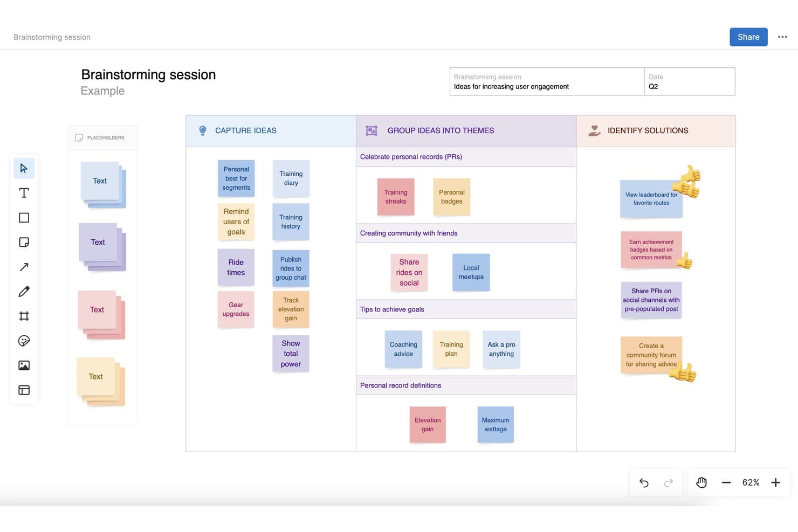Open the three-dot more options menu
The width and height of the screenshot is (798, 532).
click(782, 37)
